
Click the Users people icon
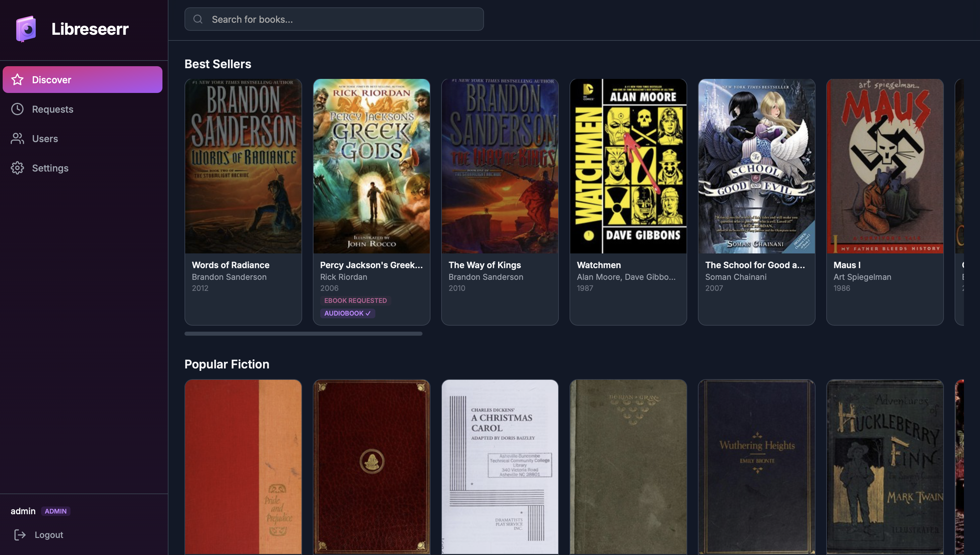coord(17,138)
